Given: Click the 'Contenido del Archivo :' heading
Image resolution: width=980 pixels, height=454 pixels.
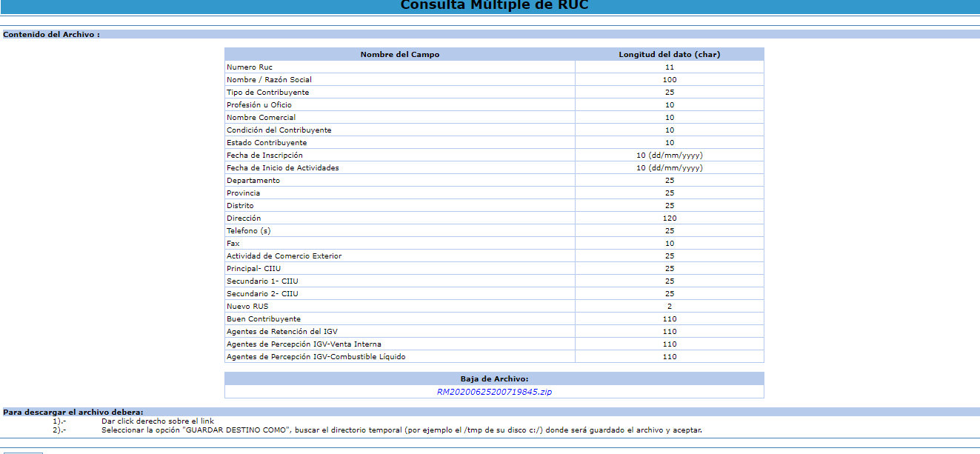Looking at the screenshot, I should coord(51,34).
